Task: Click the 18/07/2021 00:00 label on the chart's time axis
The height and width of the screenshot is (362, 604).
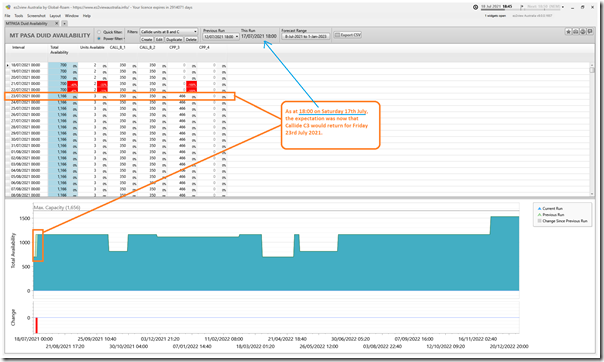Action: click(x=34, y=339)
